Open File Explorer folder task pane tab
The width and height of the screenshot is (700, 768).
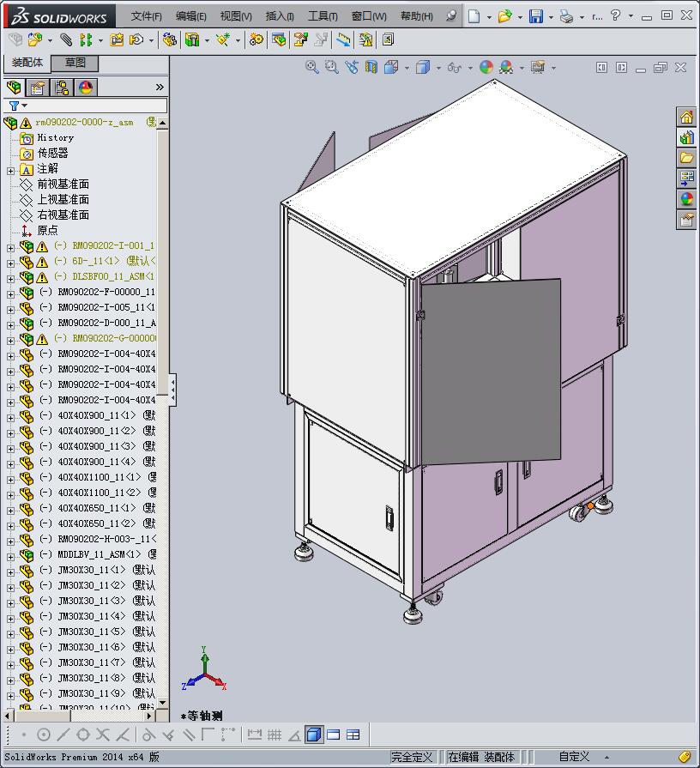click(x=686, y=157)
